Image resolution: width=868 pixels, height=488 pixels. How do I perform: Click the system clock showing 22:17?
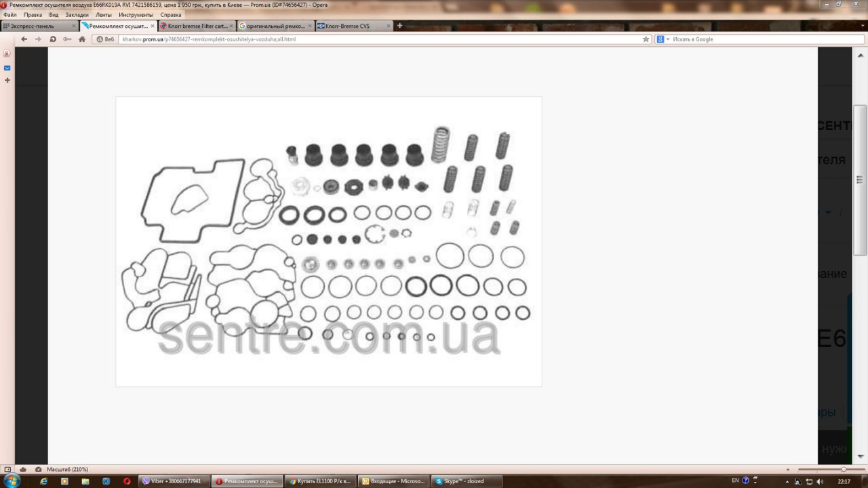pos(844,481)
